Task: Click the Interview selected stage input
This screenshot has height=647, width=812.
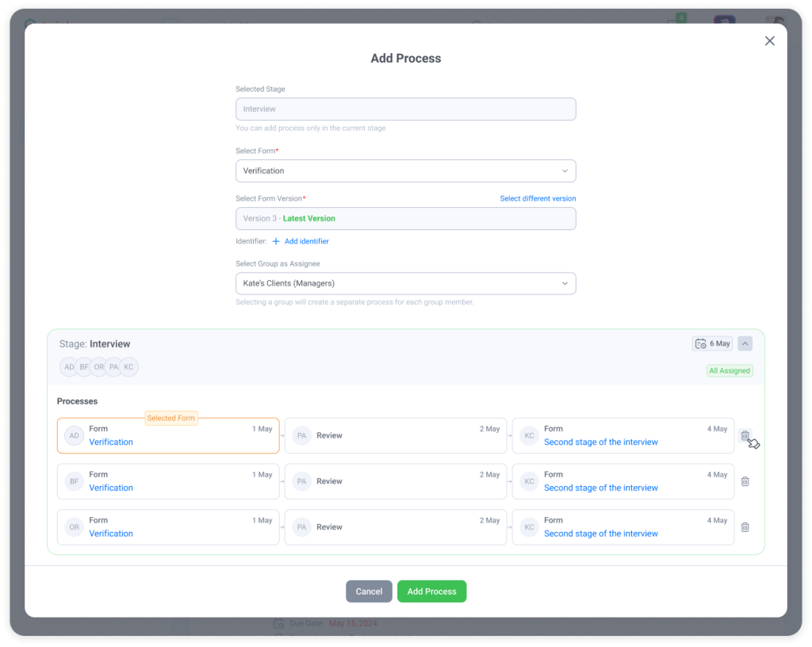Action: [405, 109]
